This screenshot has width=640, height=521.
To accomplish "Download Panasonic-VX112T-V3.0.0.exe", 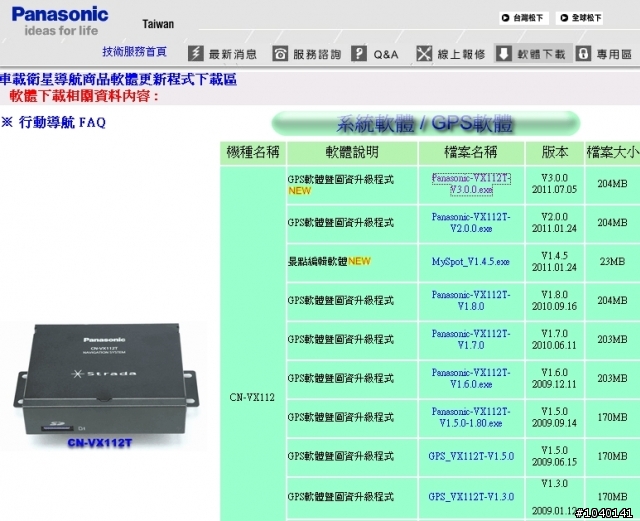I will 471,184.
